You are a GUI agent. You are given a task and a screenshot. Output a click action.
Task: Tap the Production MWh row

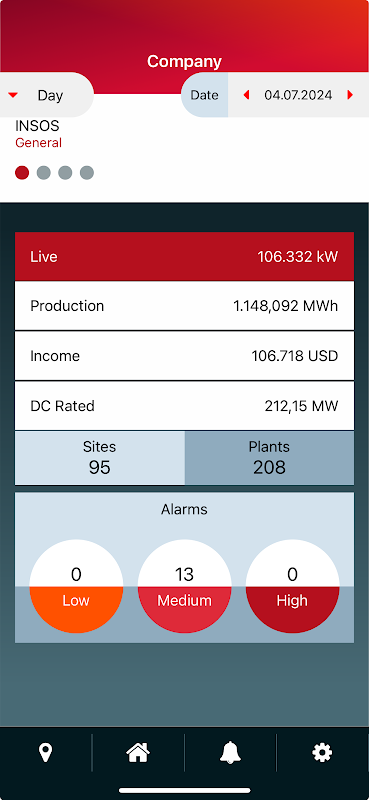tap(184, 306)
